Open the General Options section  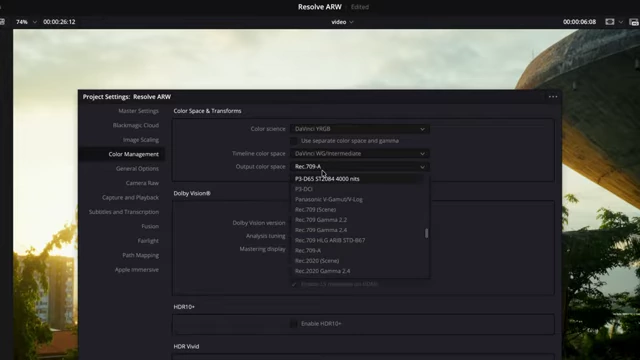(137, 169)
